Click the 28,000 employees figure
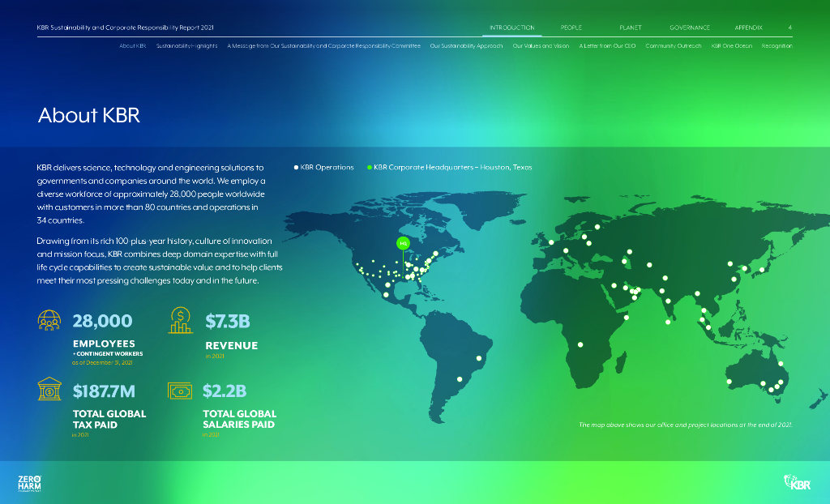The image size is (830, 504). coord(102,321)
